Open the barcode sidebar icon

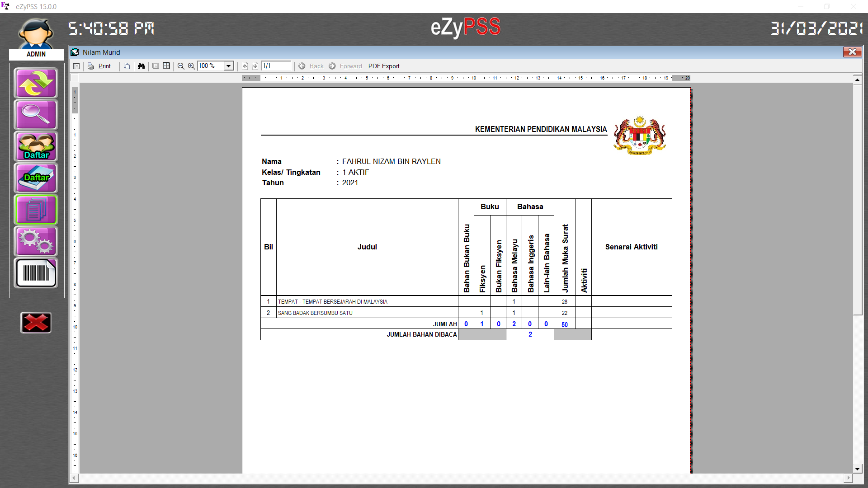coord(36,273)
